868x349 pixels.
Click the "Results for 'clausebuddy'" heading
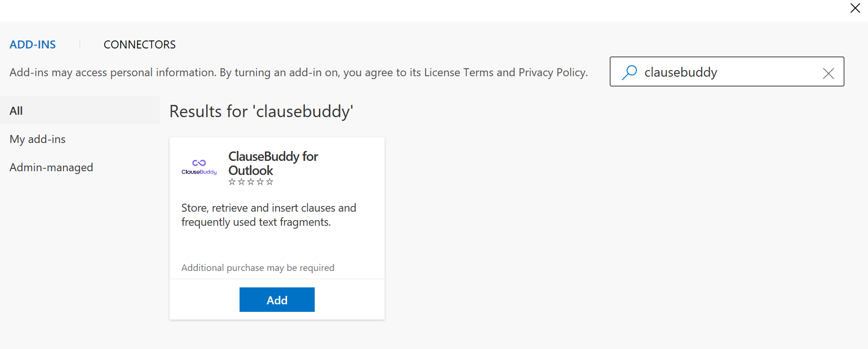tap(261, 111)
